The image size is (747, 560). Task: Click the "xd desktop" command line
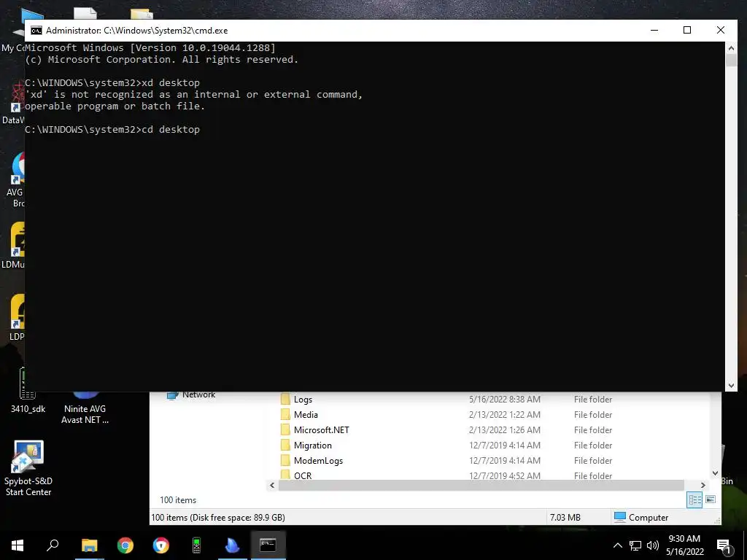tap(112, 83)
